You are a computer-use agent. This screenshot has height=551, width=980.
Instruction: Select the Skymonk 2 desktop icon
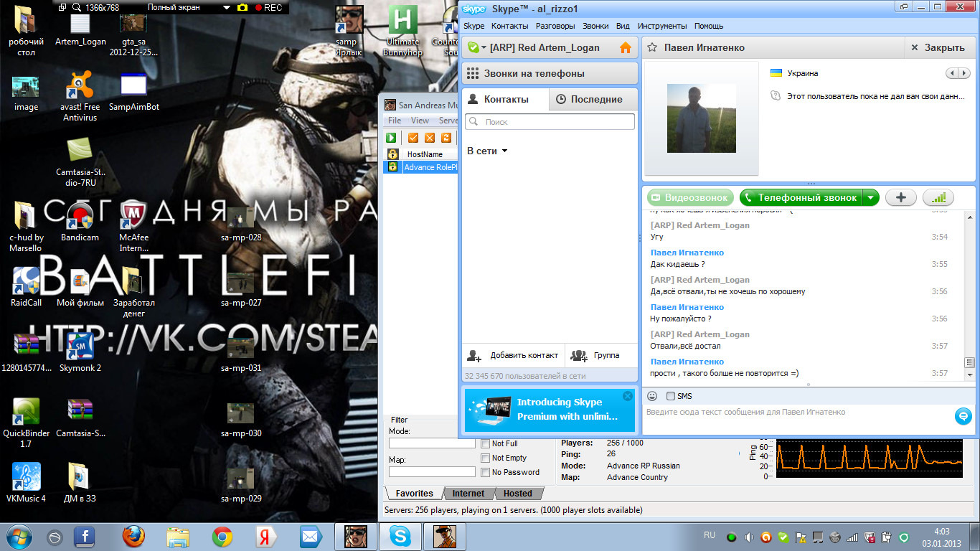(x=80, y=352)
